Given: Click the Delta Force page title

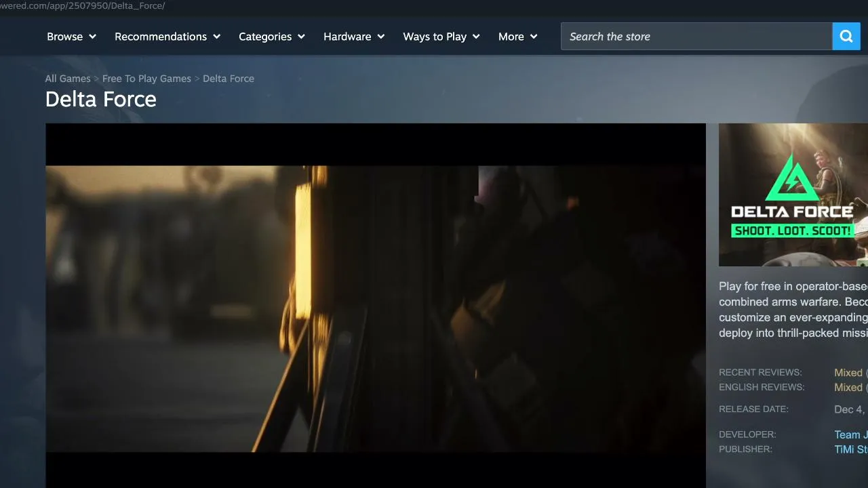Looking at the screenshot, I should pos(101,100).
